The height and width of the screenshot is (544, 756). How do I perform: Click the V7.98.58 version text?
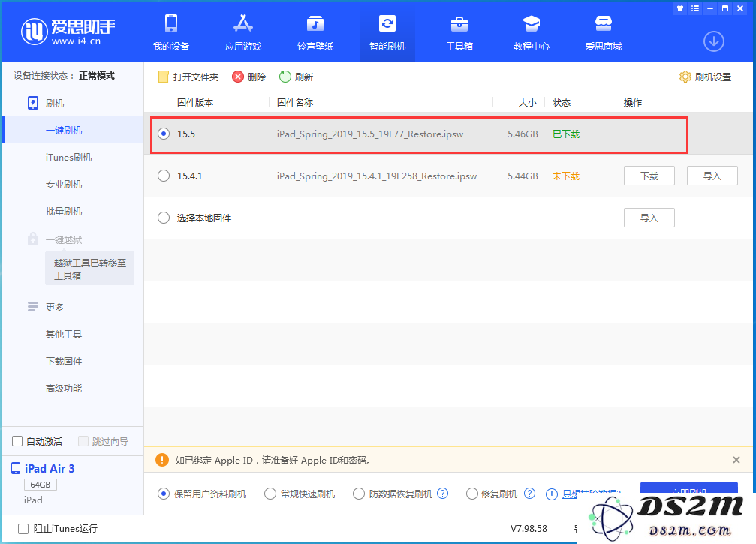(529, 528)
